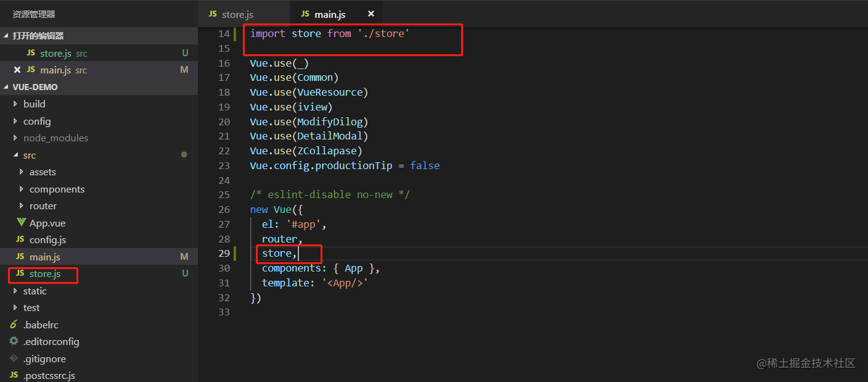Click the store, line in editor
This screenshot has height=382, width=868.
tap(279, 253)
